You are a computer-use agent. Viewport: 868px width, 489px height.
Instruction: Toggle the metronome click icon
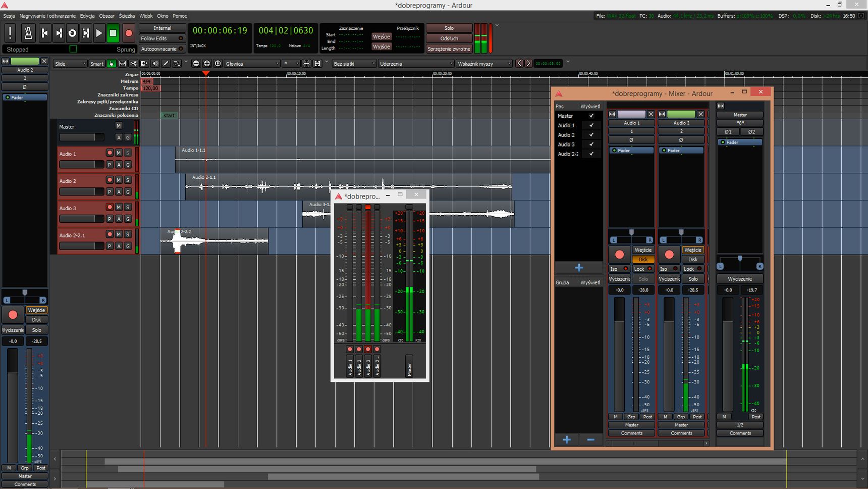(x=28, y=33)
